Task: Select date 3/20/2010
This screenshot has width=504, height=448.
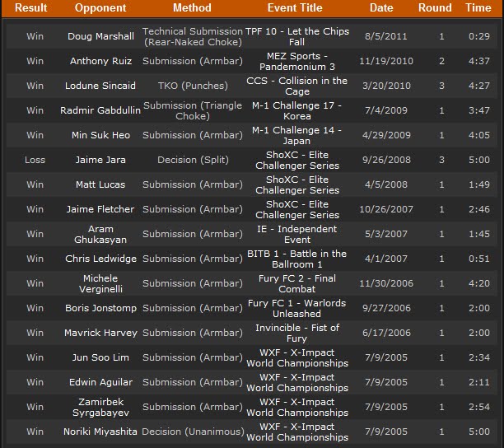Action: [386, 86]
